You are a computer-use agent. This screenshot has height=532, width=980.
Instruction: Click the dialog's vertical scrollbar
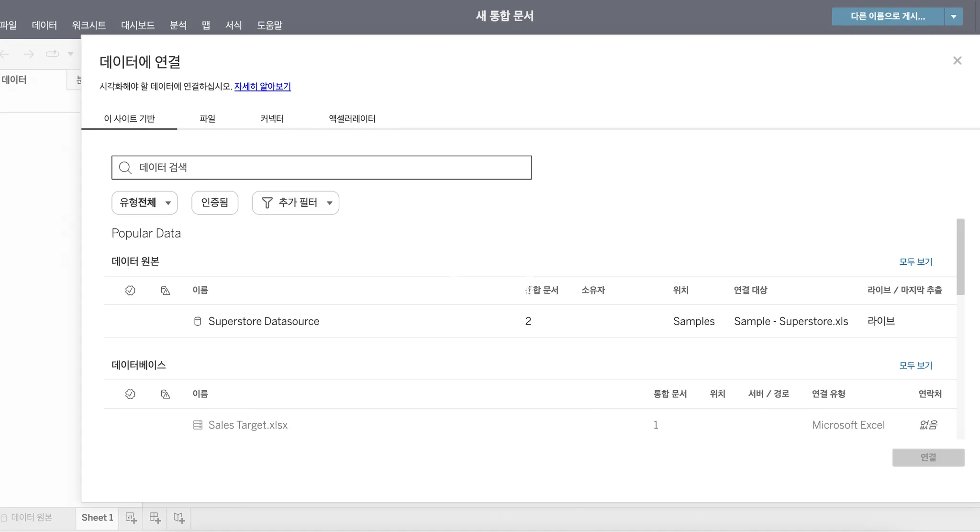coord(960,257)
